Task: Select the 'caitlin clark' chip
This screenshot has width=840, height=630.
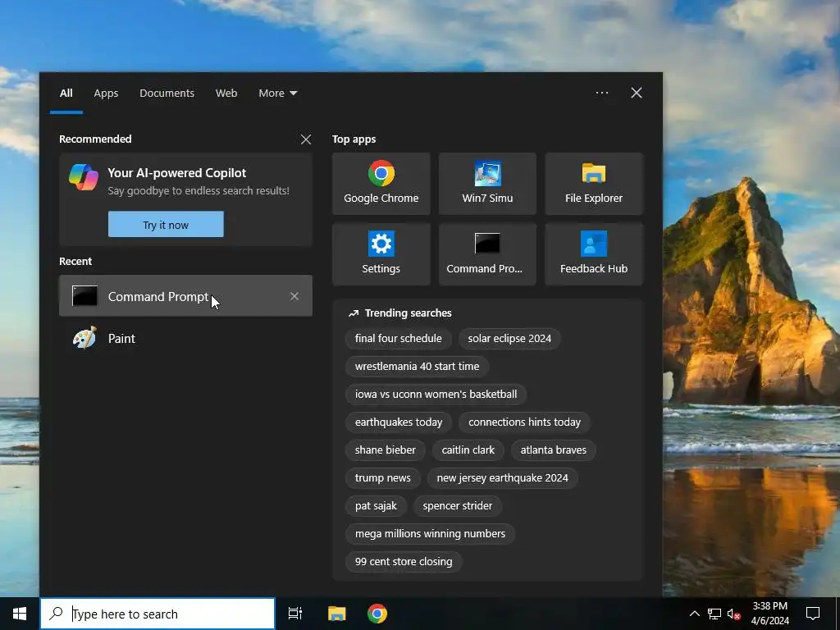Action: pos(468,450)
